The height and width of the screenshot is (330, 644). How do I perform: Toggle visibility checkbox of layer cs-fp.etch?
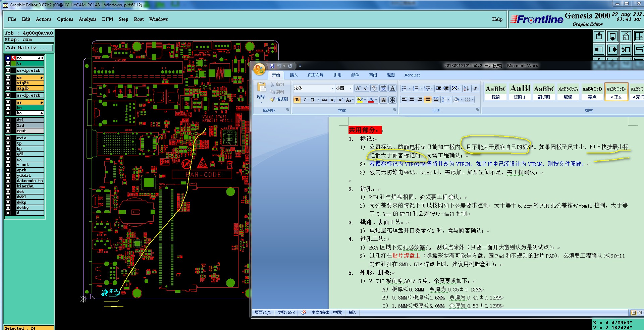(8, 70)
